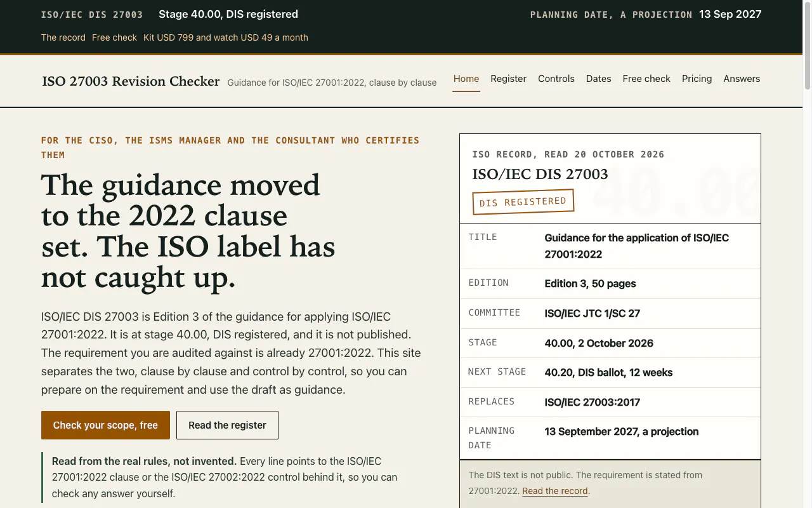The height and width of the screenshot is (508, 812).
Task: Click the 'ISO/IEC 27003:2017' replaces value
Action: pyautogui.click(x=592, y=402)
